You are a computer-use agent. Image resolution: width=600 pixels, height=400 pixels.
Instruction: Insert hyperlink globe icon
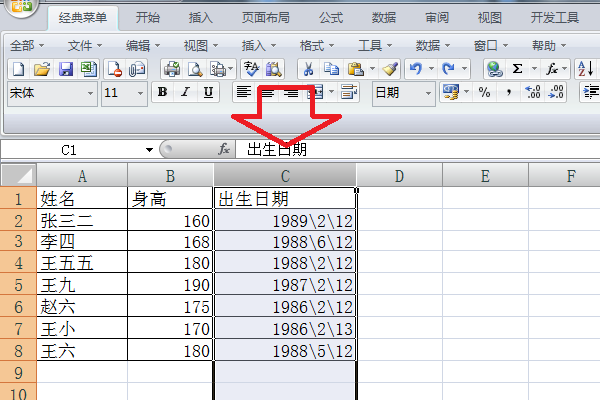(494, 69)
